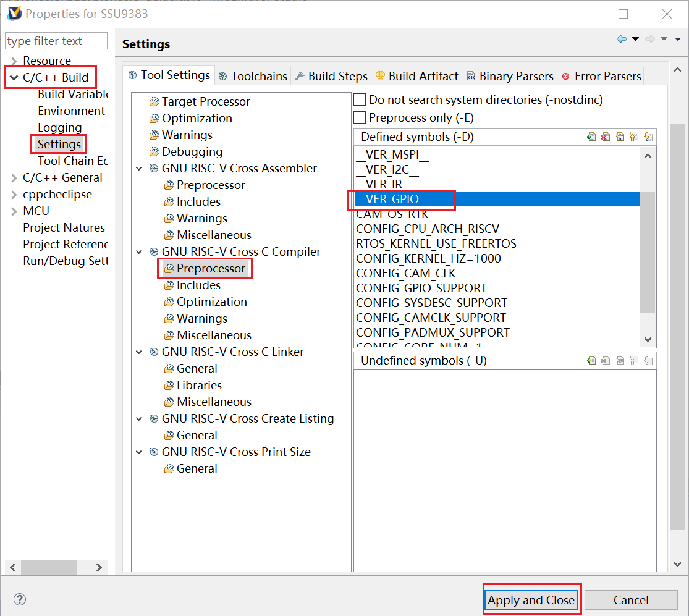Click Move Up icon for Defined symbols
Screen dimensions: 689x616
(x=633, y=137)
